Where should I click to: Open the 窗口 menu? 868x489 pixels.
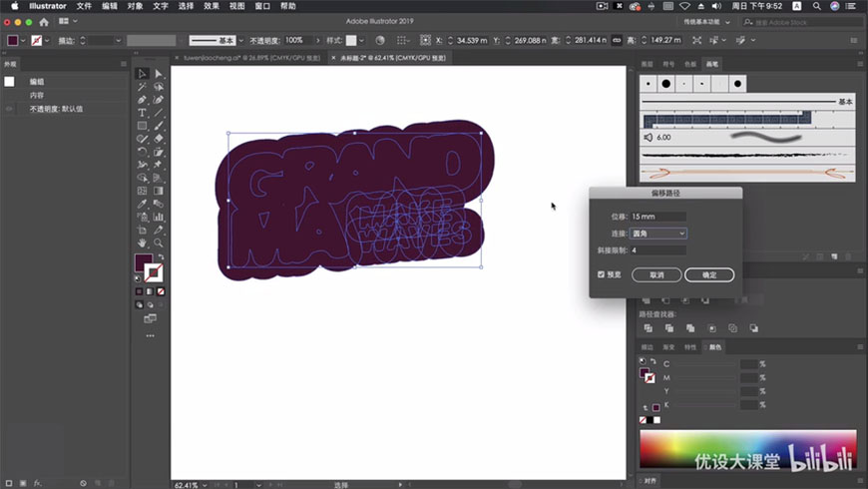261,6
